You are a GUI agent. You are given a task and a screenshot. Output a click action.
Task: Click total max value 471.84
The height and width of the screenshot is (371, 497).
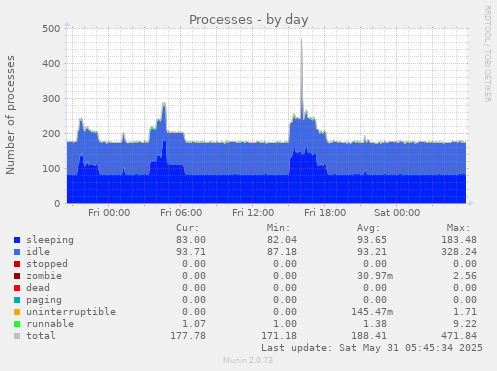tap(459, 336)
